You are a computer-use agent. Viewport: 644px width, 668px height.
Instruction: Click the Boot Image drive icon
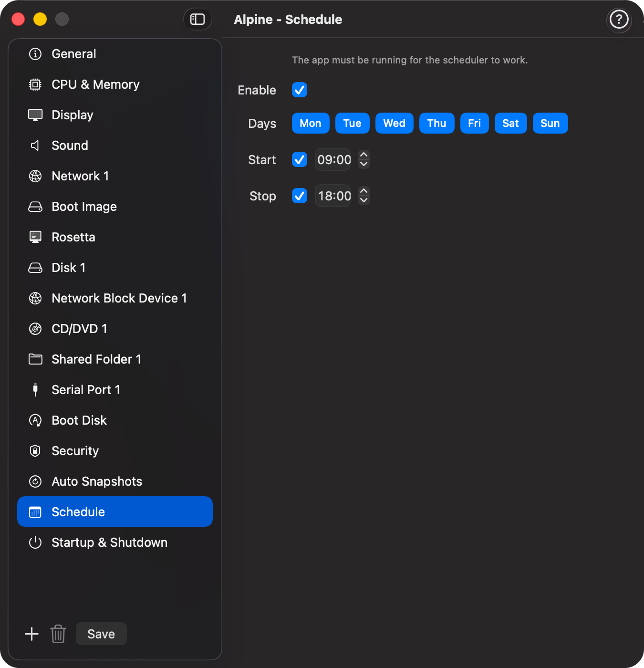pyautogui.click(x=35, y=207)
